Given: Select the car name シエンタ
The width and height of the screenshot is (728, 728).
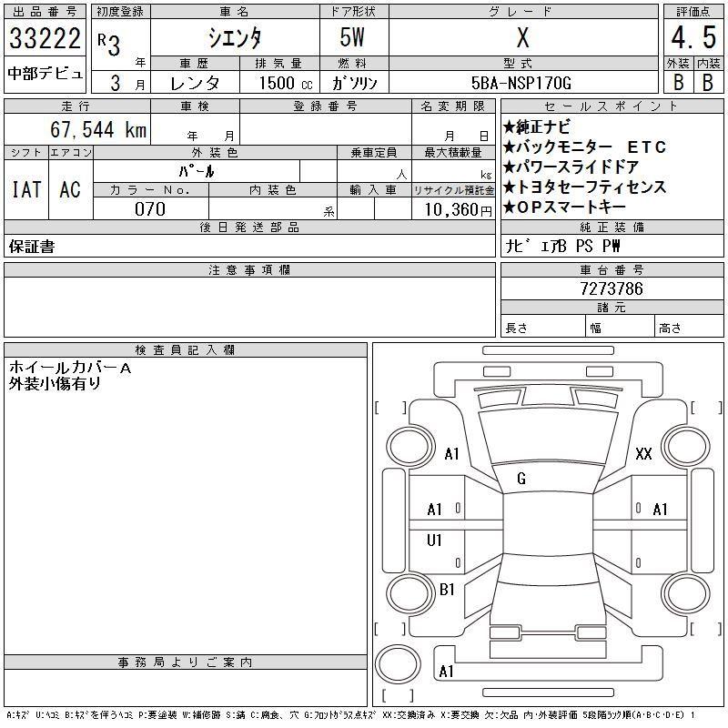Looking at the screenshot, I should pyautogui.click(x=235, y=37).
